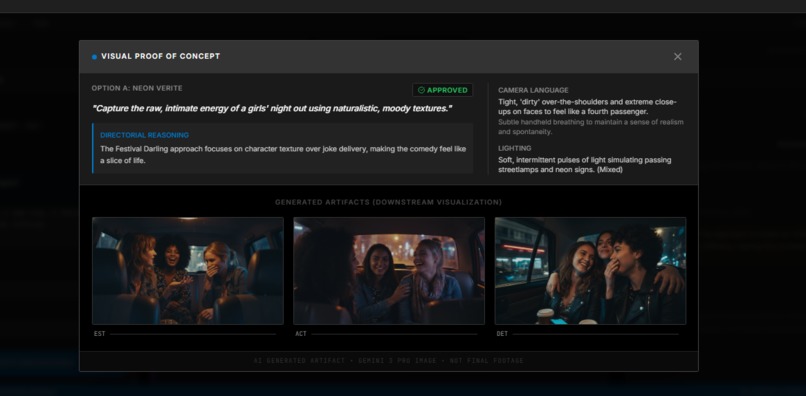
Task: Click the 'DET' label under the third image
Action: 502,334
